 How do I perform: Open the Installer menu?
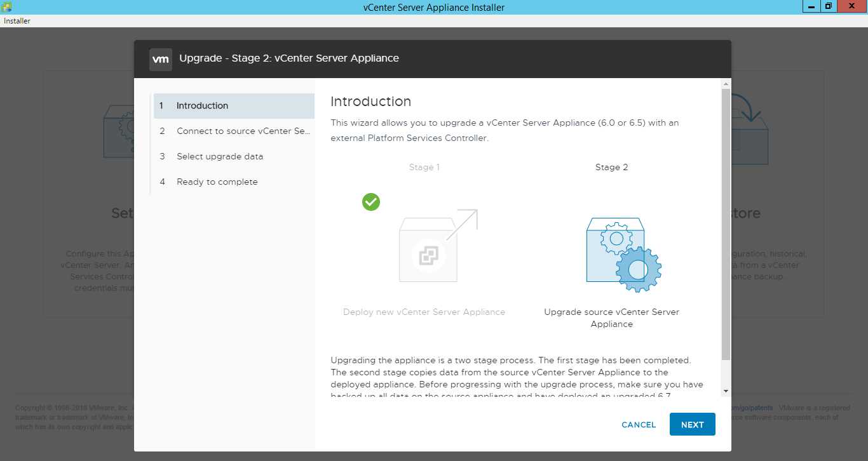[17, 20]
